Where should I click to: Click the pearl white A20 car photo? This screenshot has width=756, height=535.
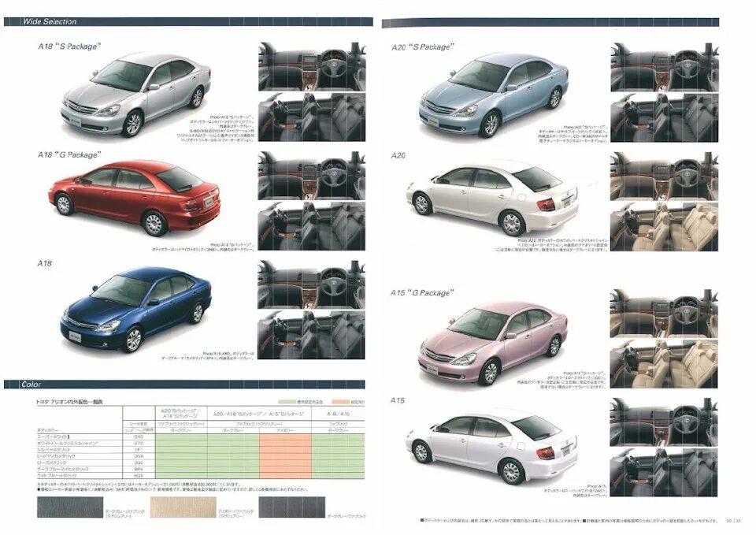point(492,198)
